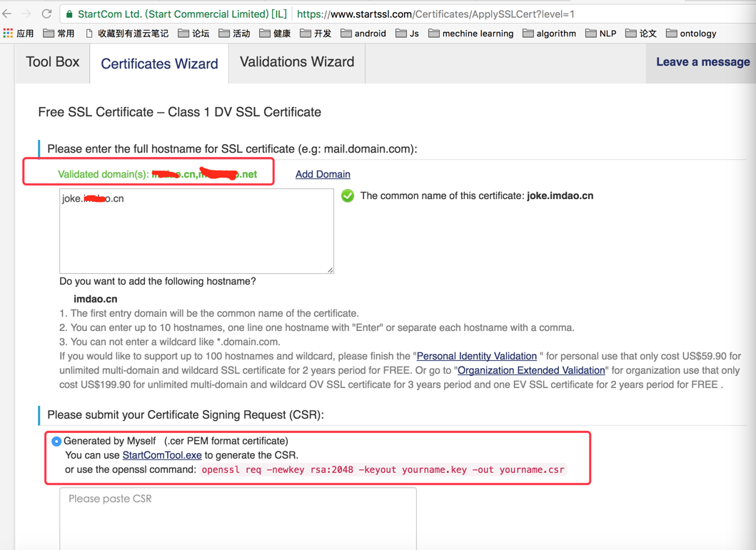Open the apps grid shortcut in bookmarks bar
The height and width of the screenshot is (550, 756).
click(19, 34)
